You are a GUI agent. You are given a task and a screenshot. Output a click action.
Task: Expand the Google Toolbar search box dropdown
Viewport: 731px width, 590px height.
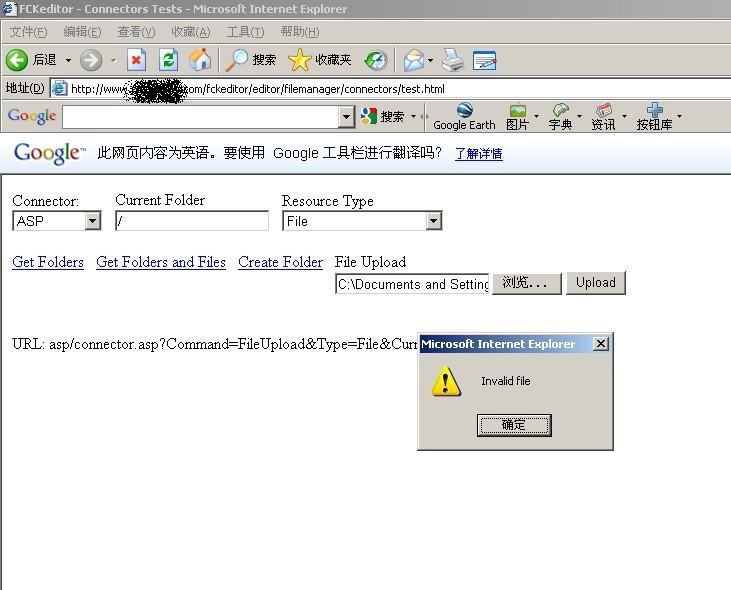pos(346,117)
